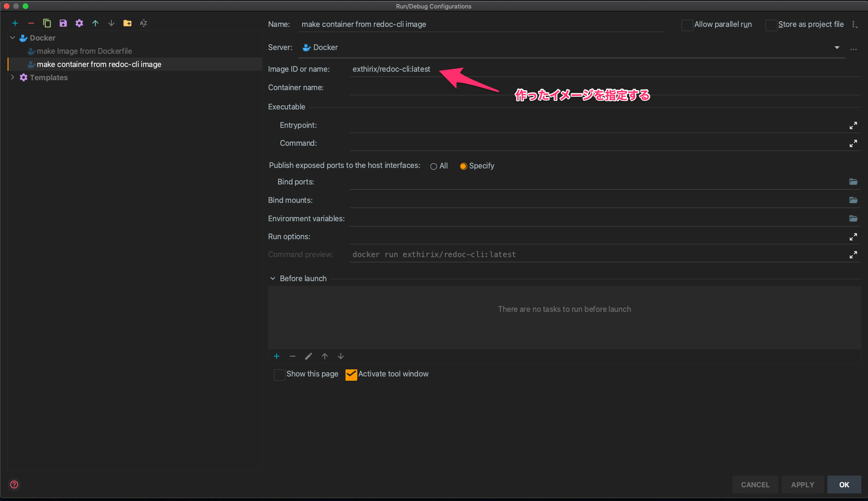The width and height of the screenshot is (868, 501).
Task: Open Store as project file options
Action: click(x=855, y=25)
